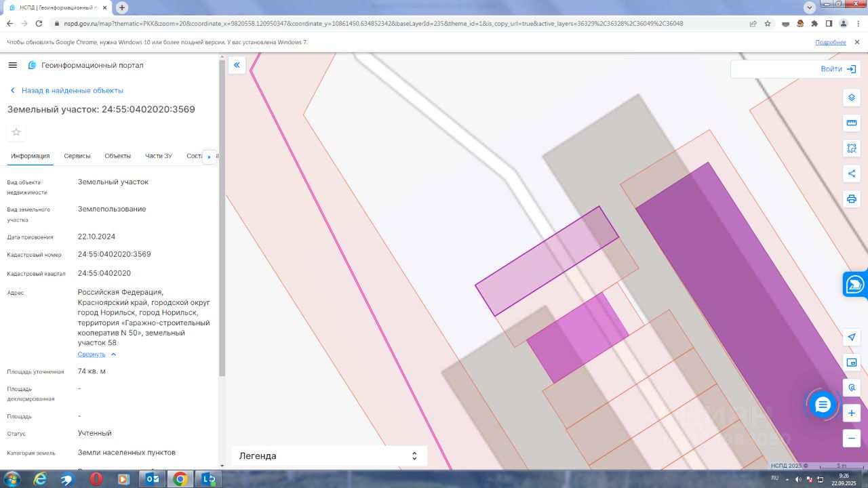Open the chat assistant bubble

823,405
